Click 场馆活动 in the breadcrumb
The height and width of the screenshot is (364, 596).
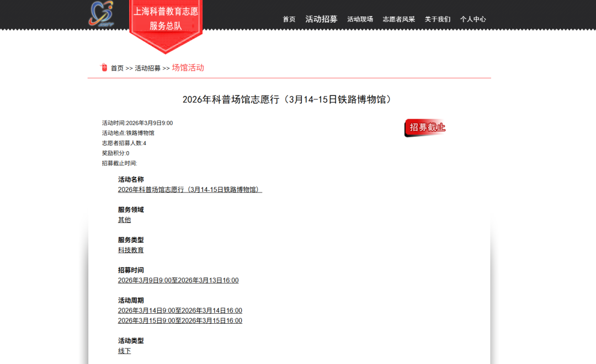188,68
